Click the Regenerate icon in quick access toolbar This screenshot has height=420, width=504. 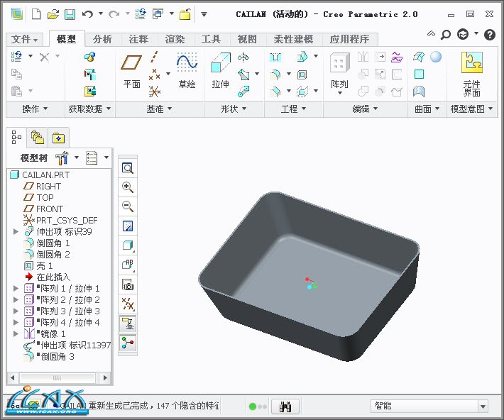(x=141, y=14)
